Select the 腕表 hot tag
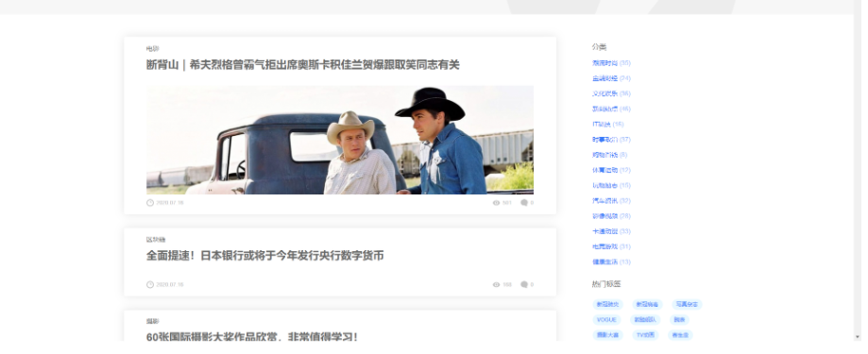This screenshot has height=354, width=868. (x=679, y=320)
